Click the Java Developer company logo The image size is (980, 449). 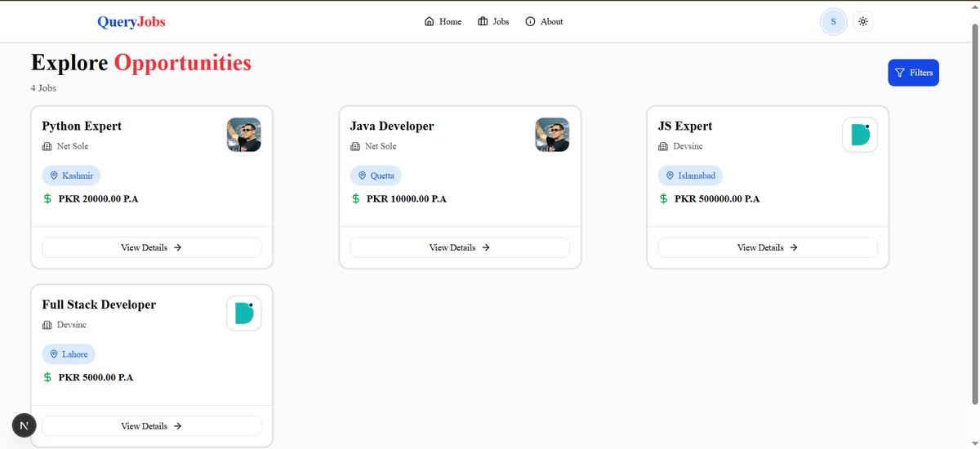(552, 135)
